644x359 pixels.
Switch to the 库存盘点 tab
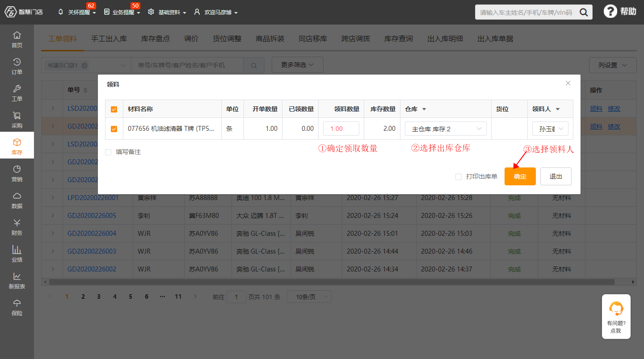pyautogui.click(x=156, y=39)
